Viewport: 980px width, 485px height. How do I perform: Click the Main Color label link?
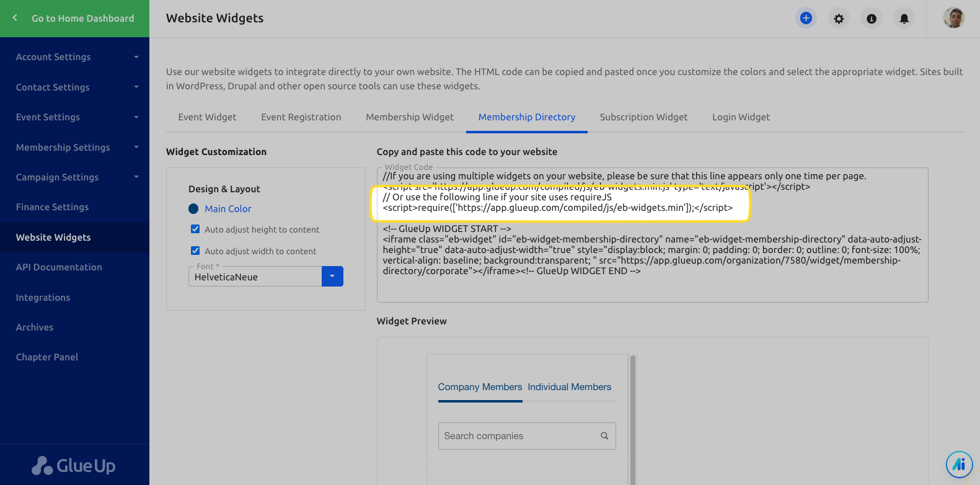[228, 209]
